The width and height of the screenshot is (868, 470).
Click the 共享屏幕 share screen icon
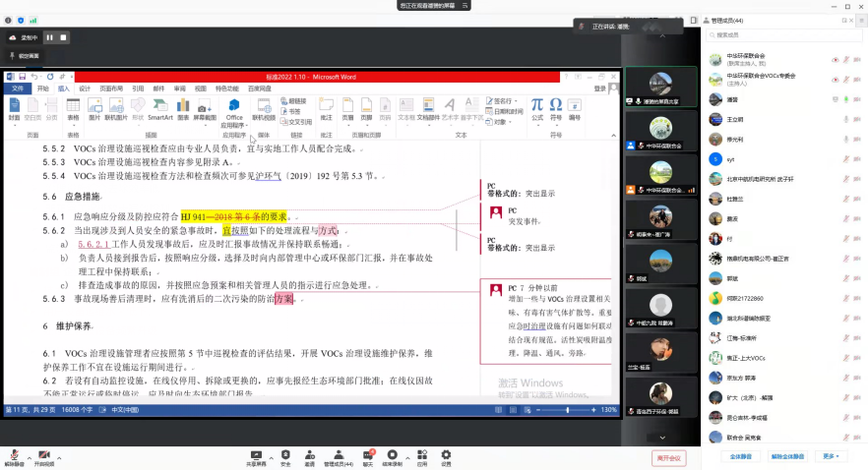click(256, 458)
